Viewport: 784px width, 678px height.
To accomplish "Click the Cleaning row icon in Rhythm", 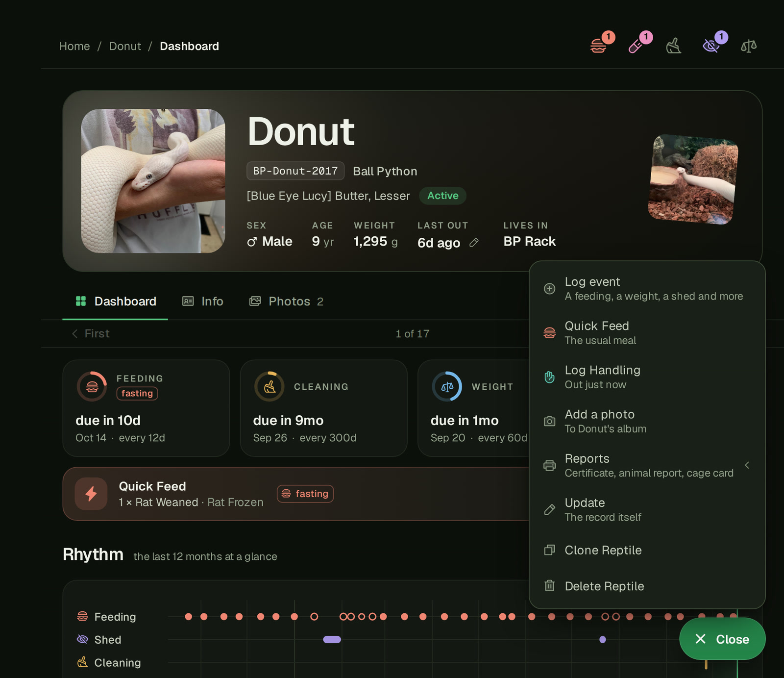I will point(82,662).
